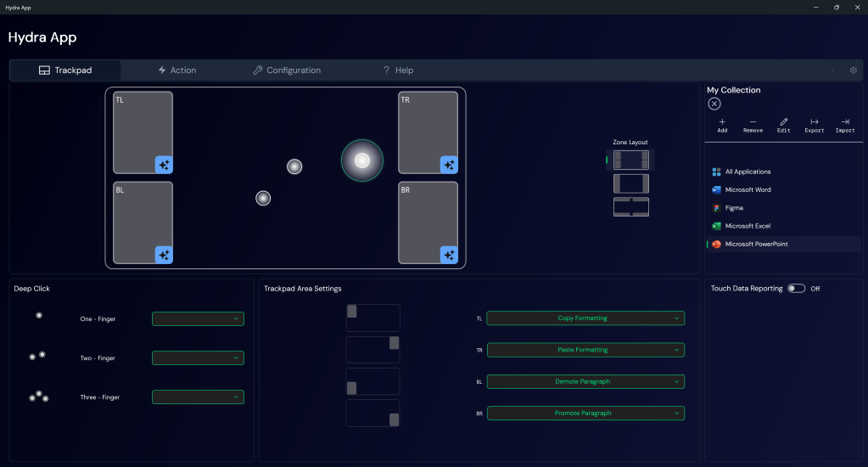Select the bottom zone layout option
Screen dimensions: 868x467
click(630, 207)
